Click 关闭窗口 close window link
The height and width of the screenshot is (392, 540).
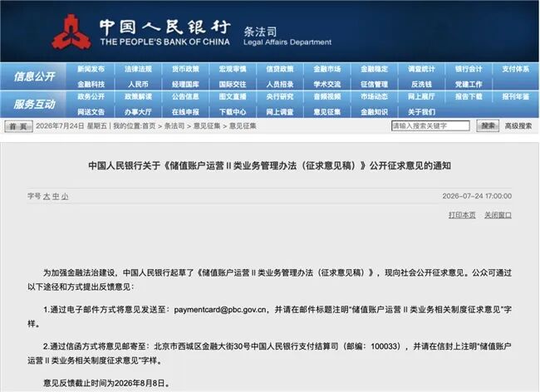click(x=498, y=215)
